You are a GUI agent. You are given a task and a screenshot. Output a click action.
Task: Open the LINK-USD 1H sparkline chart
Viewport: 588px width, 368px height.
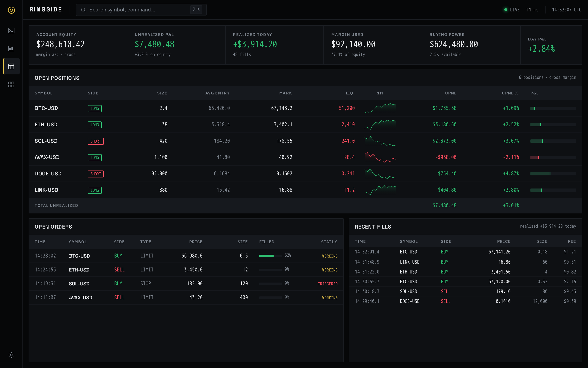pos(380,190)
